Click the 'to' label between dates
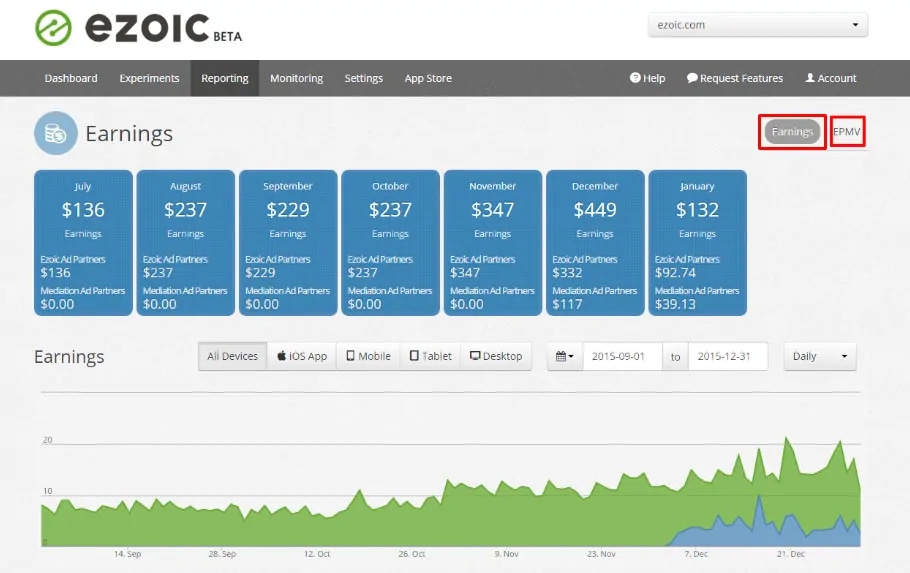 pos(675,357)
